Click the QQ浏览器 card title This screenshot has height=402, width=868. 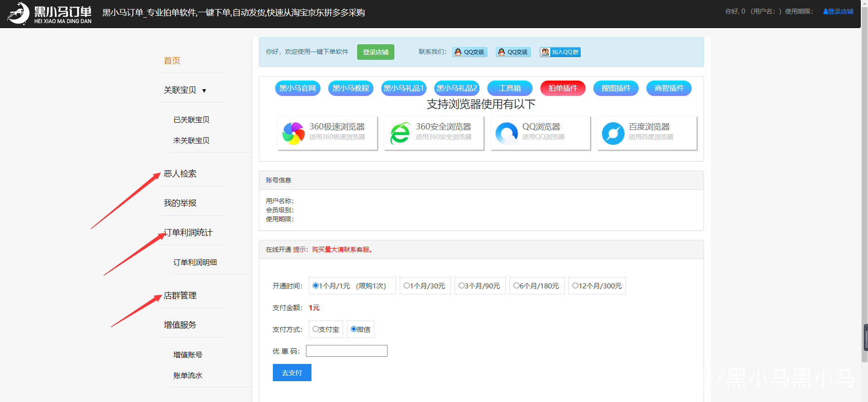coord(541,127)
